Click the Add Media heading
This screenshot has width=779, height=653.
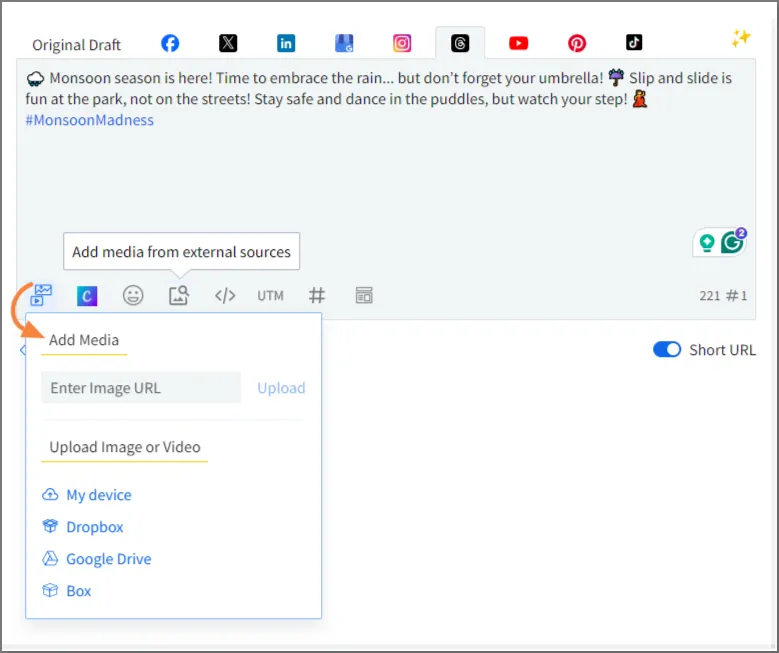click(84, 340)
